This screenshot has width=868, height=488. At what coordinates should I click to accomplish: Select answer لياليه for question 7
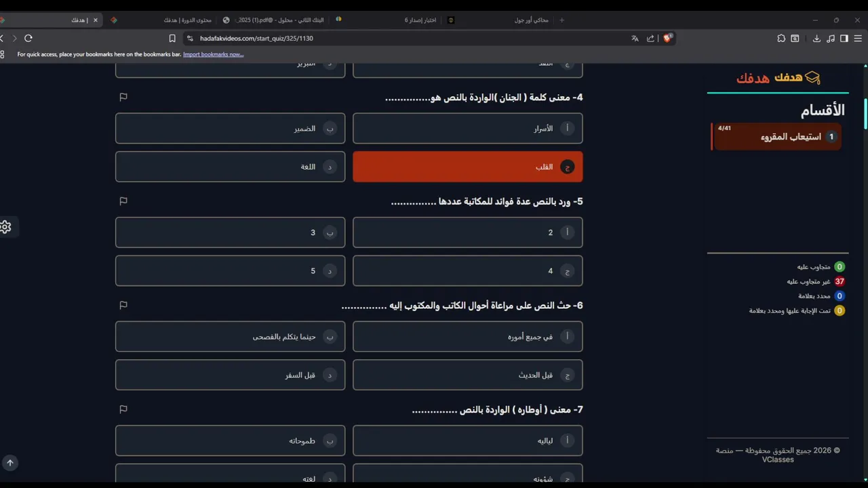(x=468, y=441)
